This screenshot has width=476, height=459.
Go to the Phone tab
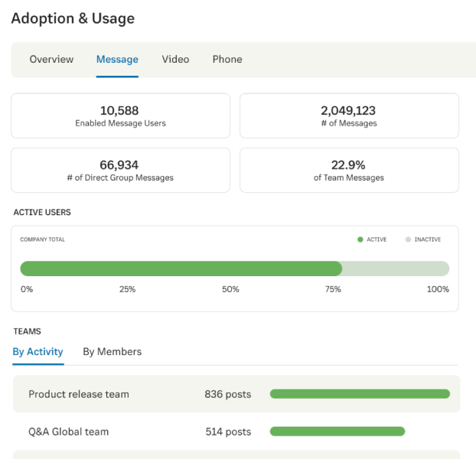(x=227, y=59)
